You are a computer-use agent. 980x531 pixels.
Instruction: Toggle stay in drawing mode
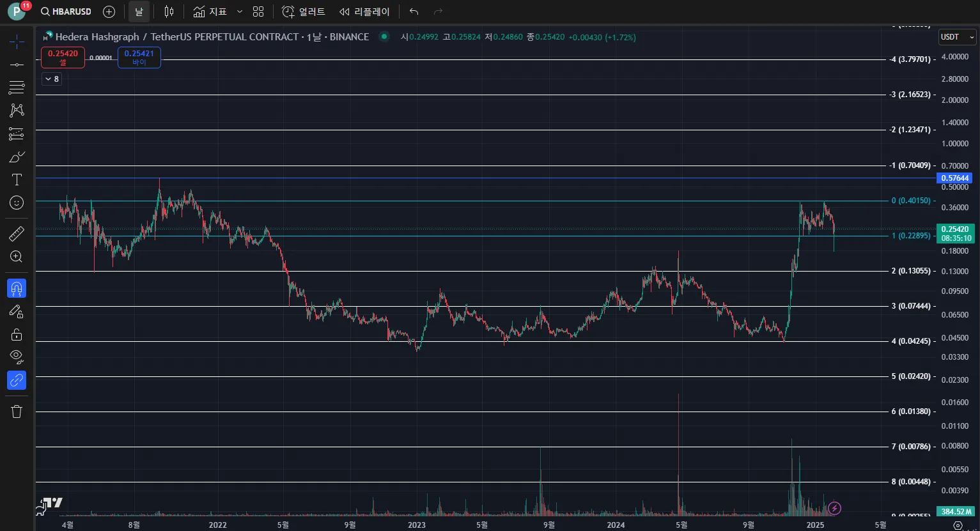click(17, 311)
